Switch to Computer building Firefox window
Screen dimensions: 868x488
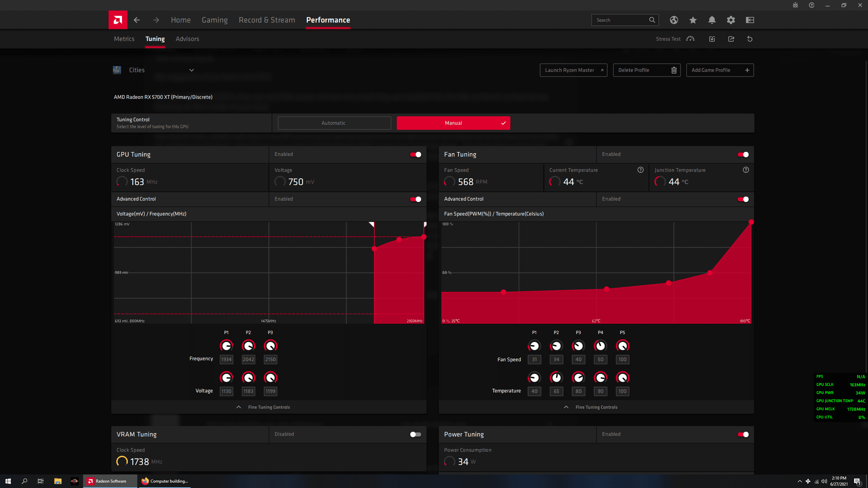[165, 481]
